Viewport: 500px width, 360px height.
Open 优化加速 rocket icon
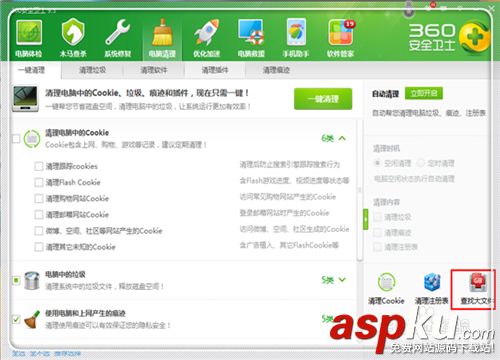pyautogui.click(x=207, y=32)
